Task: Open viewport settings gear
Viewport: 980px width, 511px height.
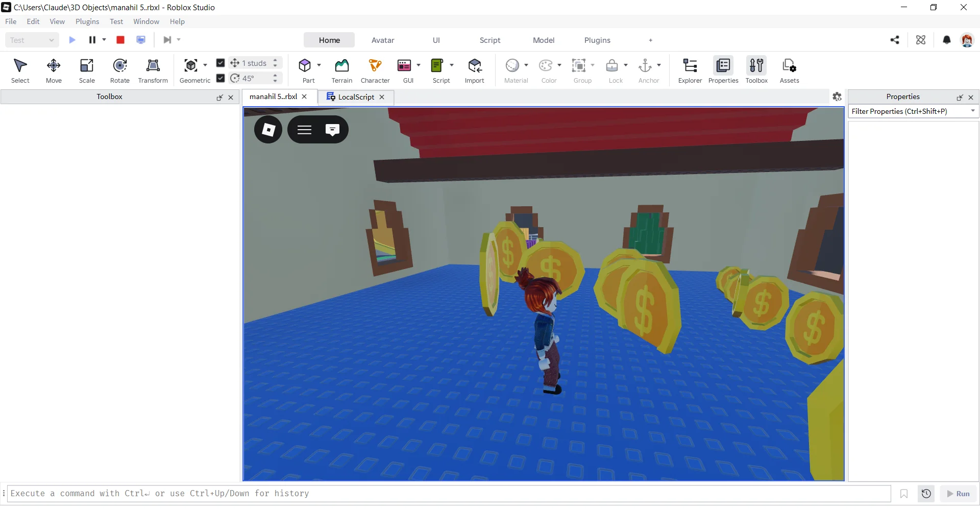Action: click(x=837, y=96)
